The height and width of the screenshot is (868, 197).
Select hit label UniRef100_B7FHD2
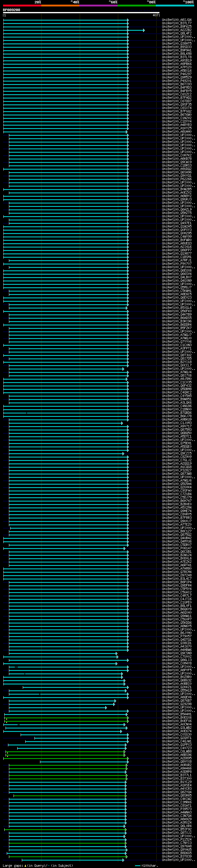(x=176, y=98)
